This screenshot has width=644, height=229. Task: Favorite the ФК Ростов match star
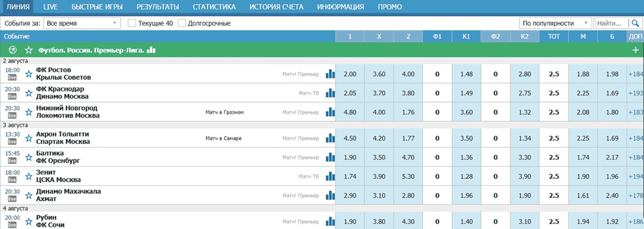(29, 74)
